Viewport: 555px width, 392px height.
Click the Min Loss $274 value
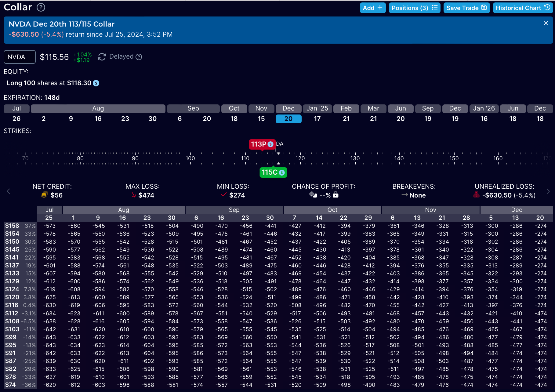point(237,195)
